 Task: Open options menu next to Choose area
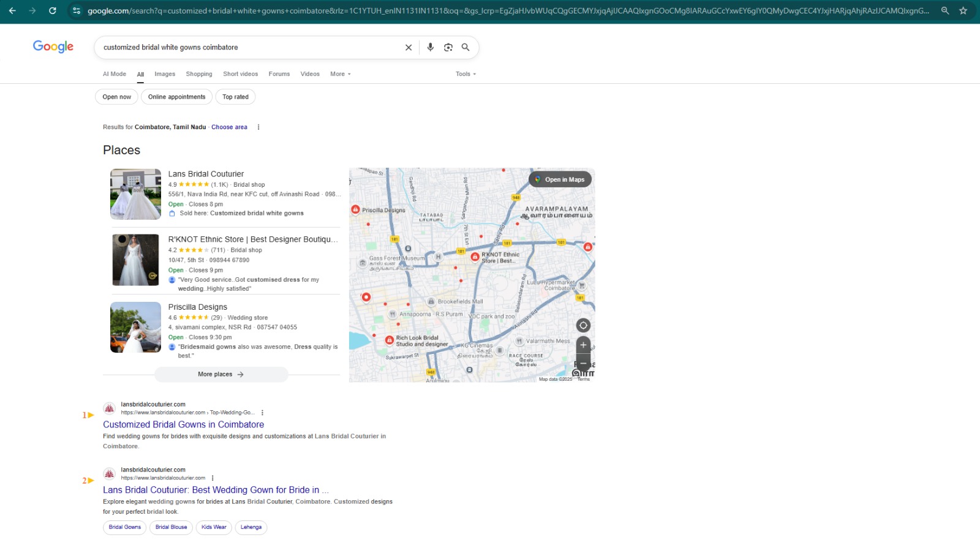point(258,127)
